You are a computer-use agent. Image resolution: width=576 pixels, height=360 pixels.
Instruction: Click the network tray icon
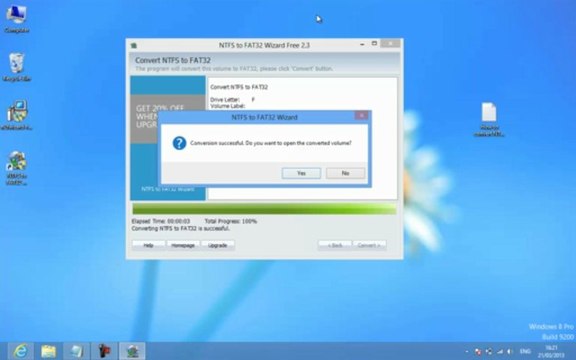pos(489,352)
